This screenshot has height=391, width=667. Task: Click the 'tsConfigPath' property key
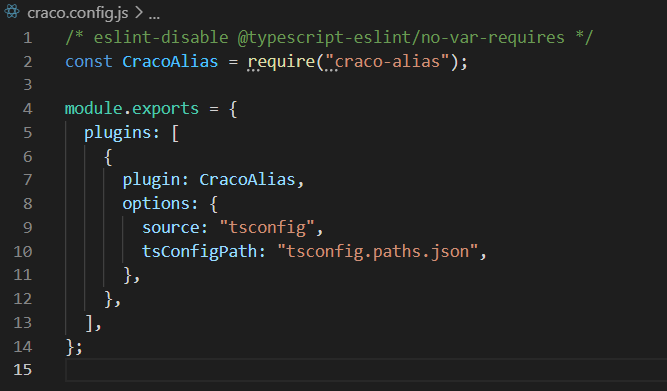(x=200, y=252)
